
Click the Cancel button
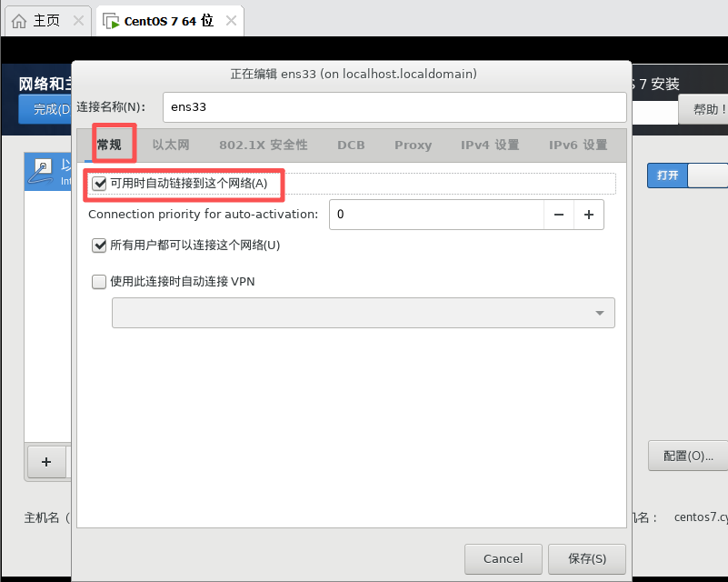click(x=504, y=558)
